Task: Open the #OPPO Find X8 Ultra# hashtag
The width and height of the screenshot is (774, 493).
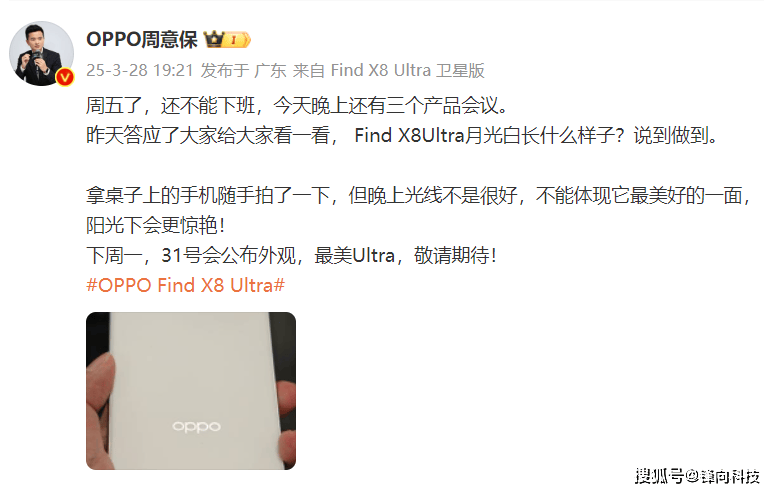Action: coord(186,285)
